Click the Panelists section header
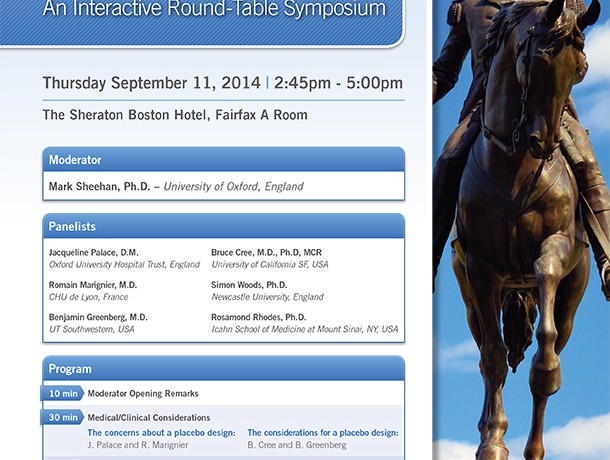The image size is (610, 460). [x=224, y=226]
